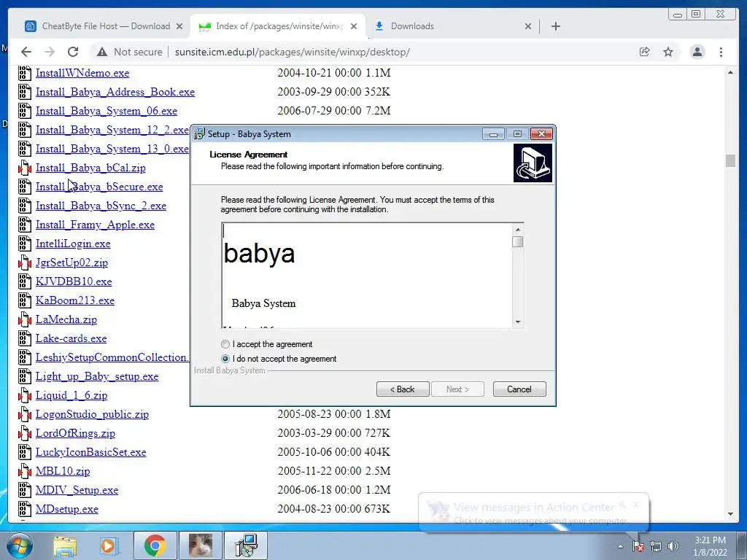The width and height of the screenshot is (747, 560).
Task: Open the volume speaker tray icon
Action: [x=673, y=546]
